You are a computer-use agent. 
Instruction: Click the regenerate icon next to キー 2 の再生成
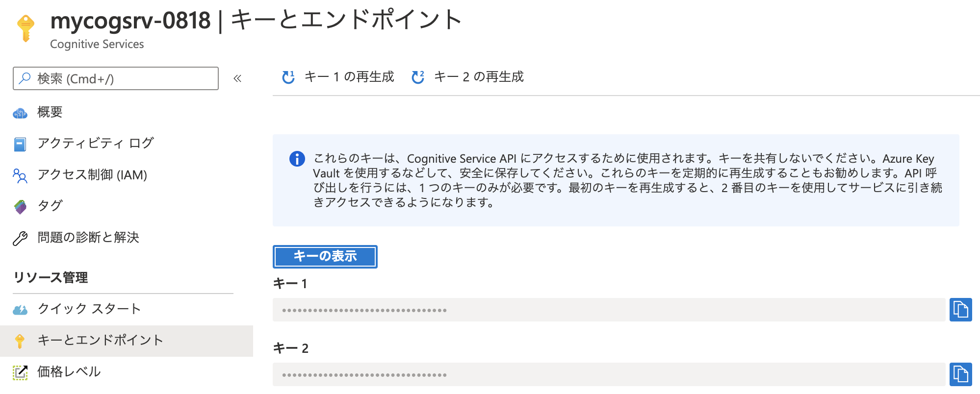click(417, 77)
